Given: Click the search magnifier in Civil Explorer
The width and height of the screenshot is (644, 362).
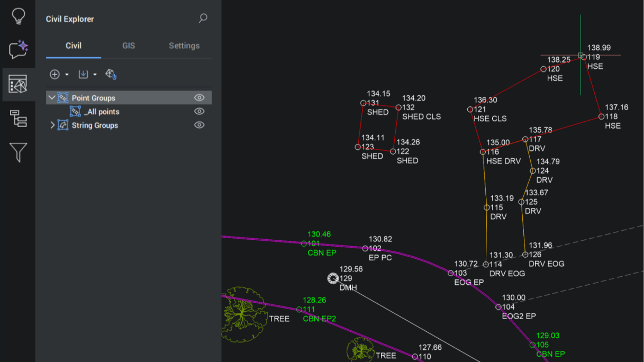Looking at the screenshot, I should (203, 19).
